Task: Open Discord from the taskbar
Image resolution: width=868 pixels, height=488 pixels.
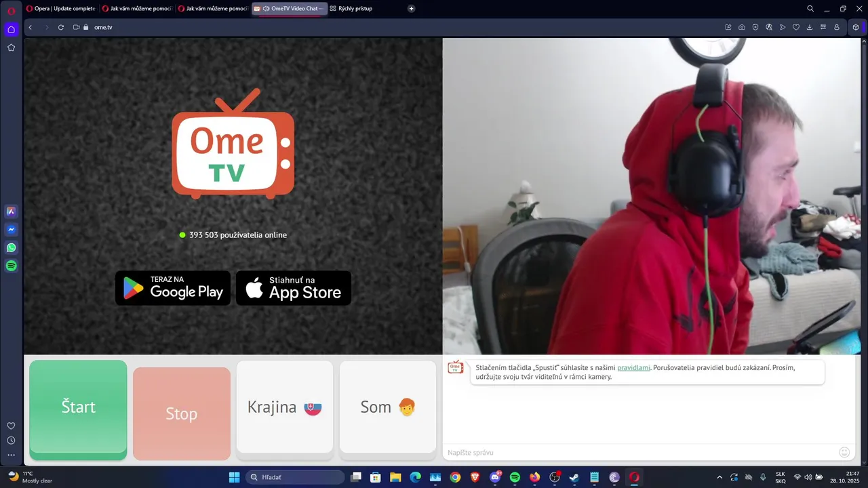Action: [x=494, y=477]
